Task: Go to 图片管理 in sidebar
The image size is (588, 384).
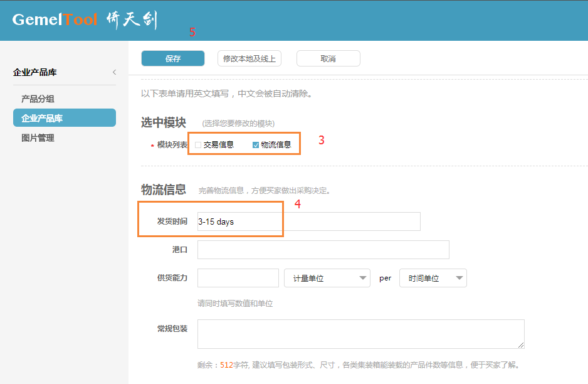Action: (38, 138)
